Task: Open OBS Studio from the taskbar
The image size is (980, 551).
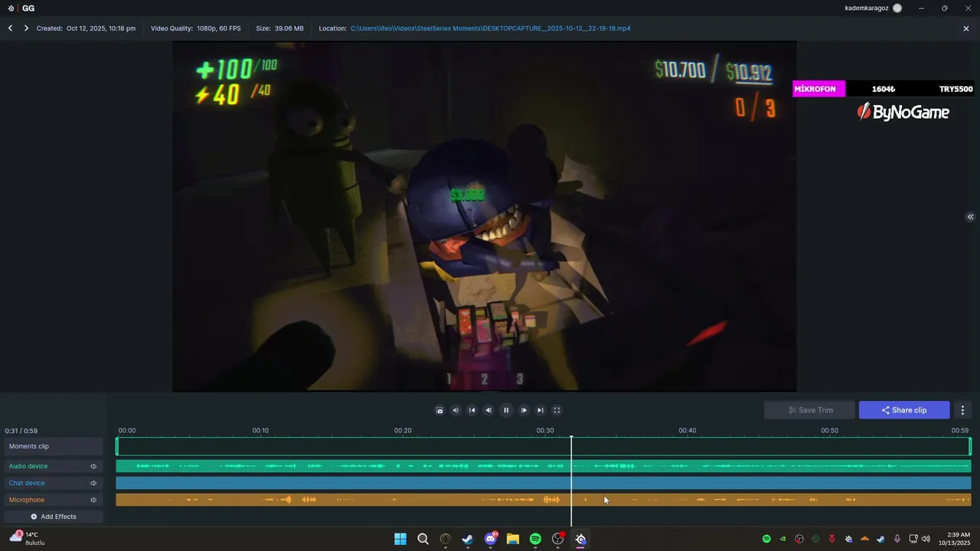Action: pos(558,539)
